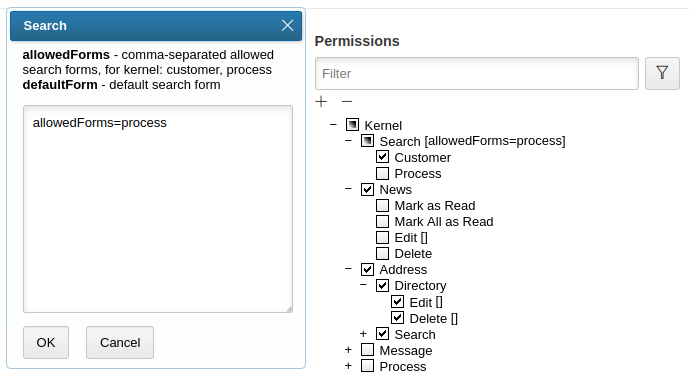Uncheck Delete [] under Directory

click(x=397, y=318)
